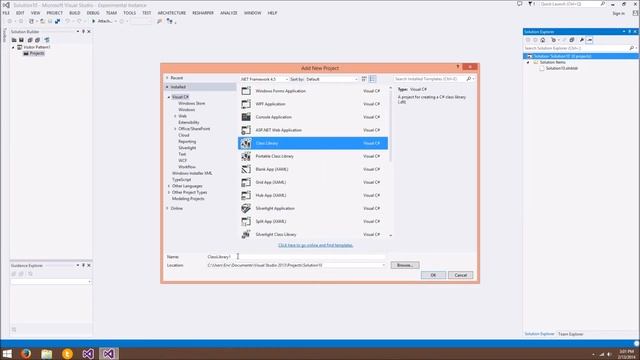The width and height of the screenshot is (640, 360).
Task: Open the ARCHITECTURE menu
Action: tap(172, 13)
